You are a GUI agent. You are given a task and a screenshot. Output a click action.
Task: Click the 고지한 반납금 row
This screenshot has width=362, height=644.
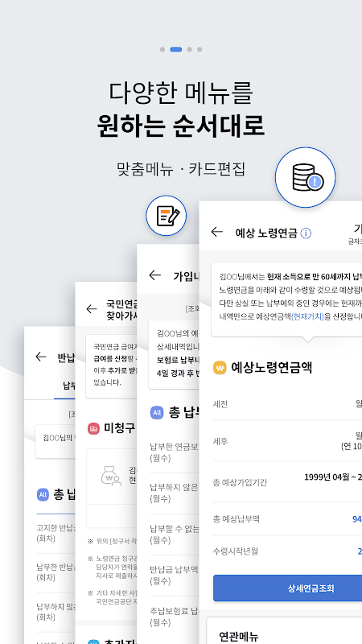coord(56,533)
